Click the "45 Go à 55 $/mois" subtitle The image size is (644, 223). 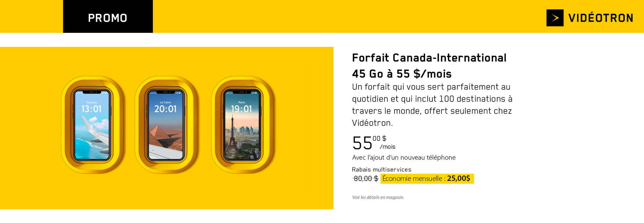point(402,74)
